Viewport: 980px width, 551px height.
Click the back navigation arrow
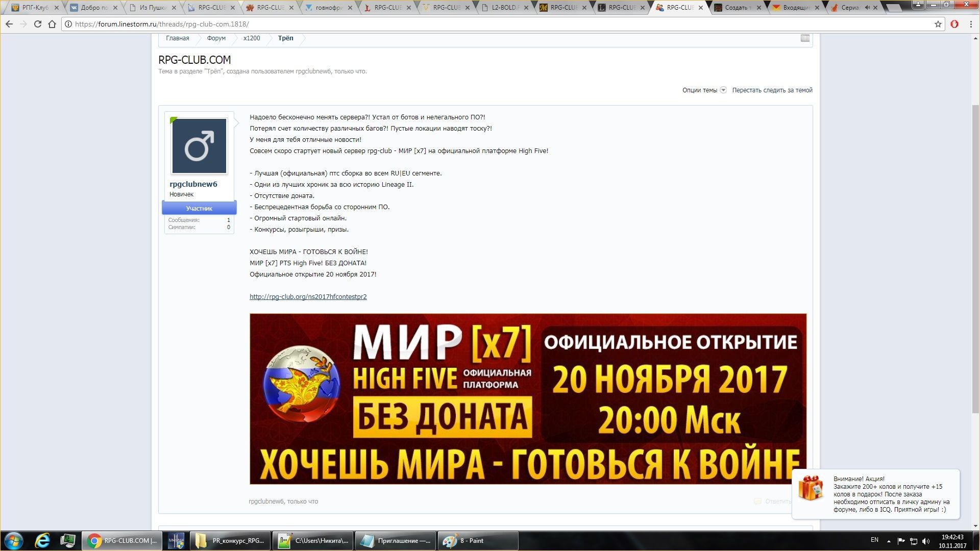(9, 24)
